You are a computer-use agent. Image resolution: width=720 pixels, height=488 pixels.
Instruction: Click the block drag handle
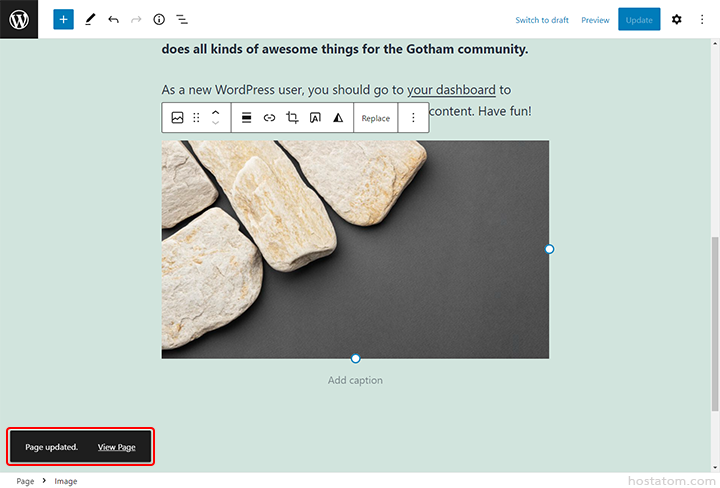196,118
